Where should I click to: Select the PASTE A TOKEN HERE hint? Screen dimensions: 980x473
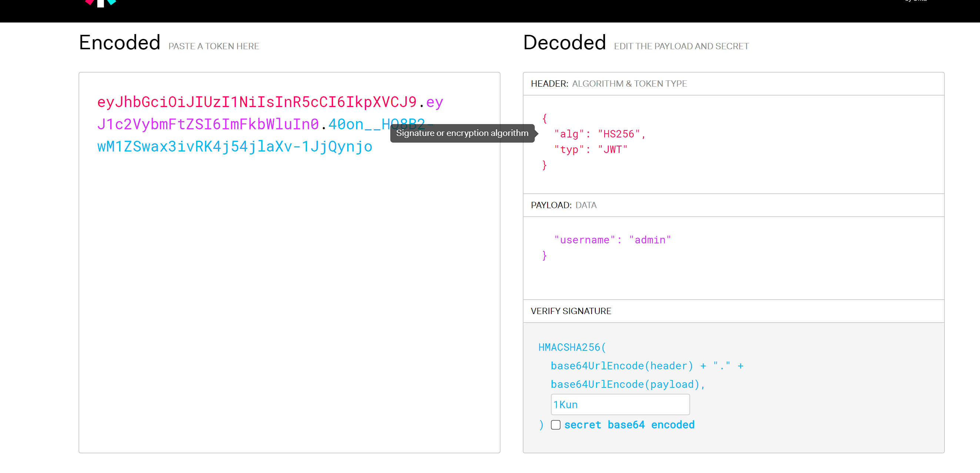(213, 46)
